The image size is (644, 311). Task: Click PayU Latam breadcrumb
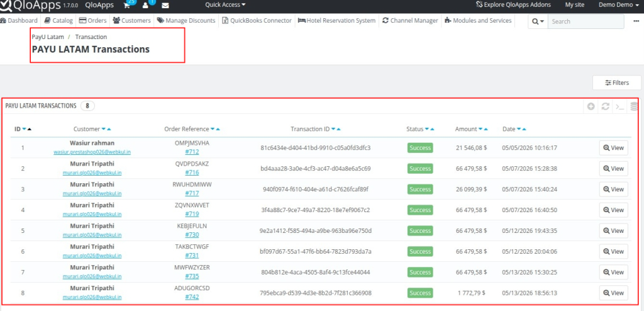48,37
